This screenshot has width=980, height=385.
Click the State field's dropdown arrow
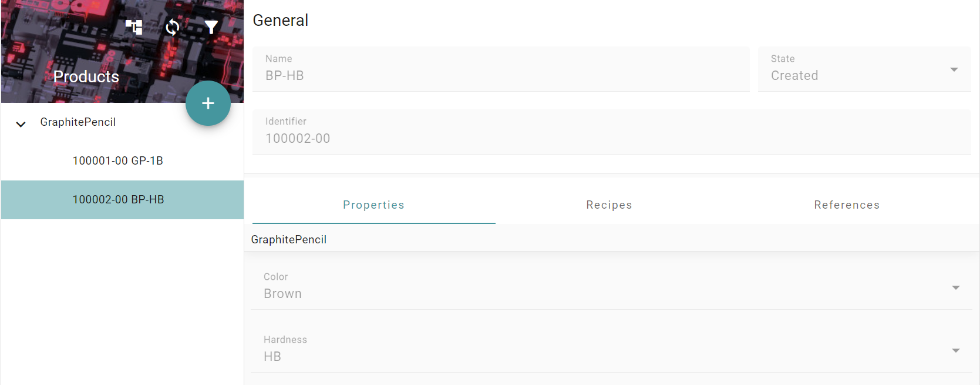(x=954, y=69)
